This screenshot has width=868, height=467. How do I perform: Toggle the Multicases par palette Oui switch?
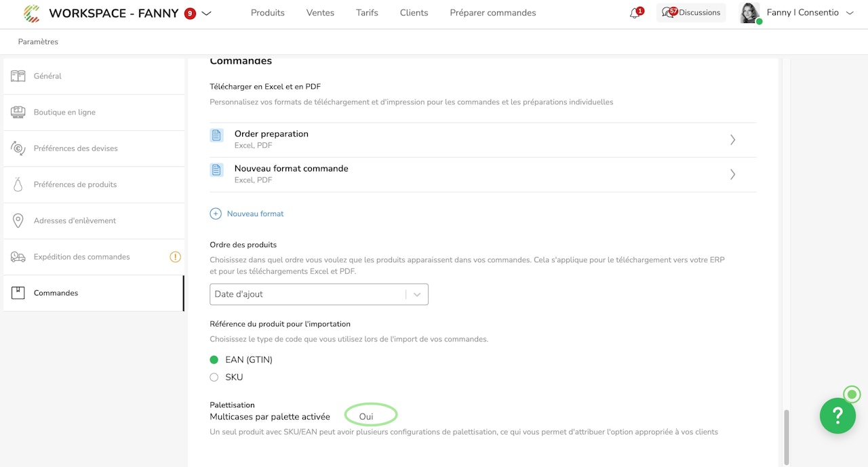370,416
